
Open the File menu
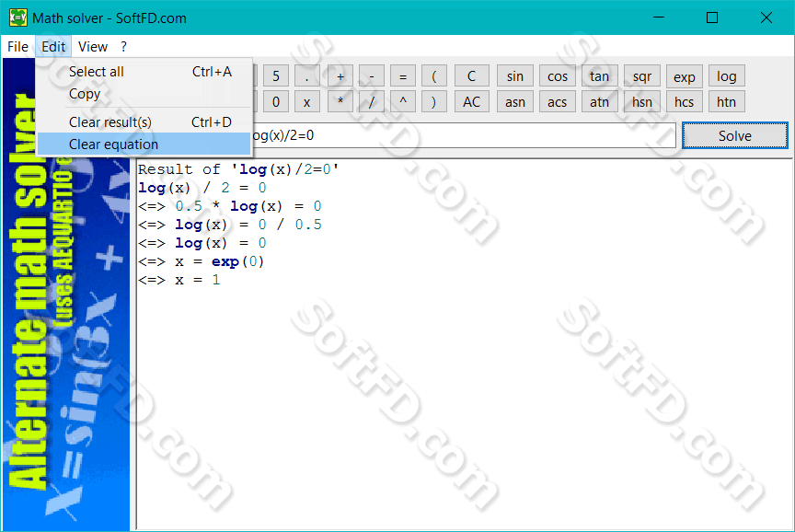[x=17, y=47]
